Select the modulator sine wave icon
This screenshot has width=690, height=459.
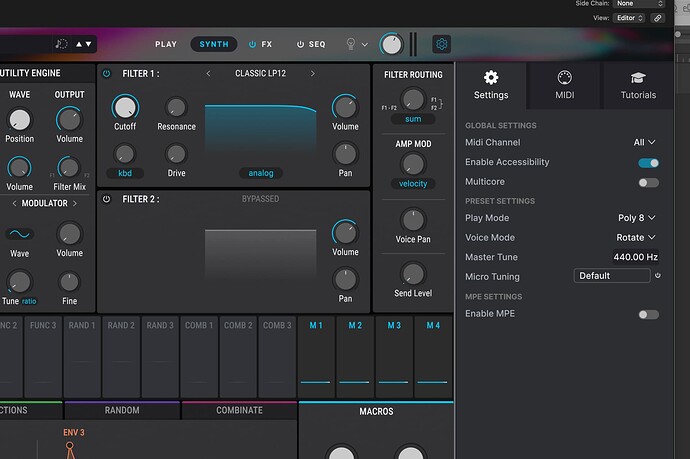click(x=19, y=234)
